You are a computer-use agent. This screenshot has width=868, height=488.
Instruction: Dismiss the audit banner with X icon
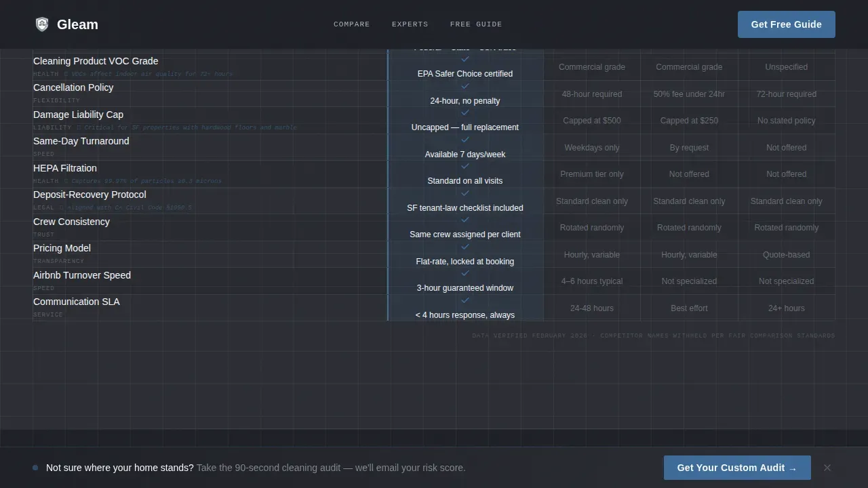(x=827, y=468)
